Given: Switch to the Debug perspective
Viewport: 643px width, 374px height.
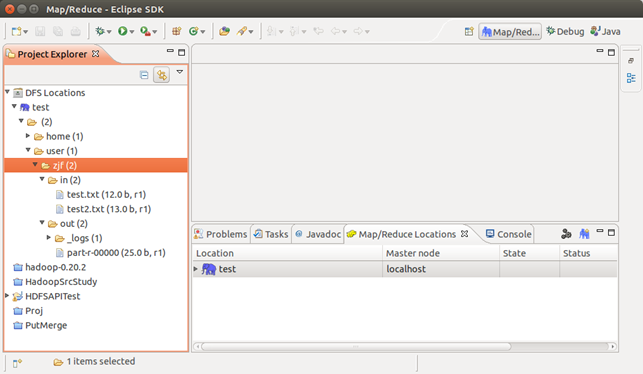Looking at the screenshot, I should coord(565,32).
